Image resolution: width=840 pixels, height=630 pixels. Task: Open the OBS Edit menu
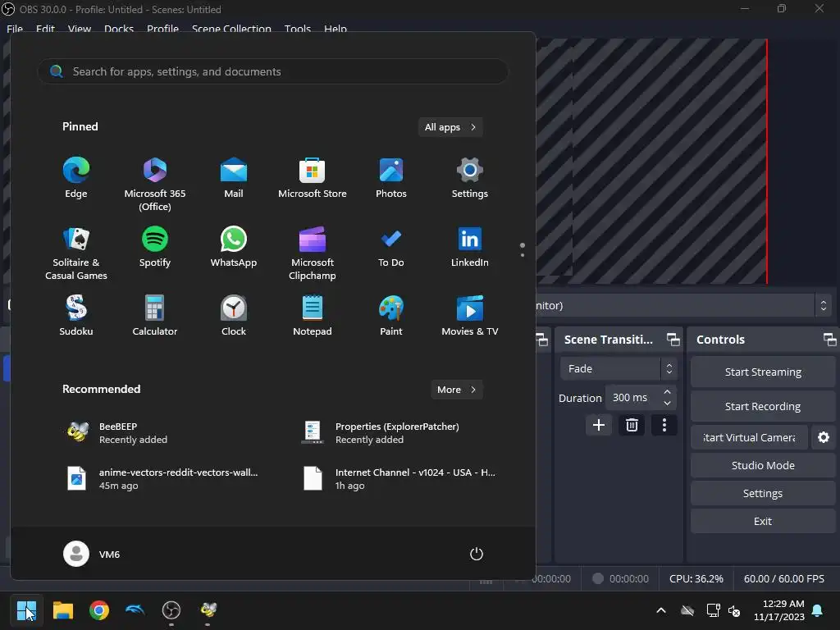[45, 29]
